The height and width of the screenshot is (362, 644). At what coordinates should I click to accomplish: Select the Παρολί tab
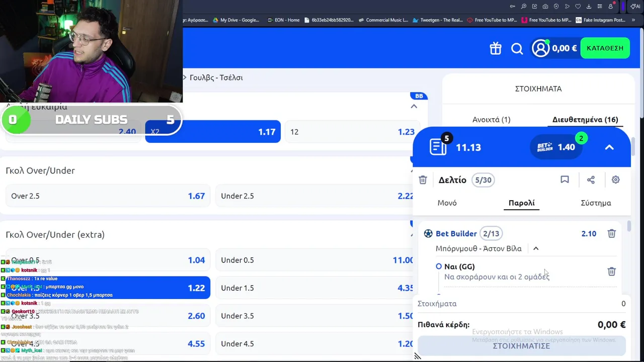521,203
